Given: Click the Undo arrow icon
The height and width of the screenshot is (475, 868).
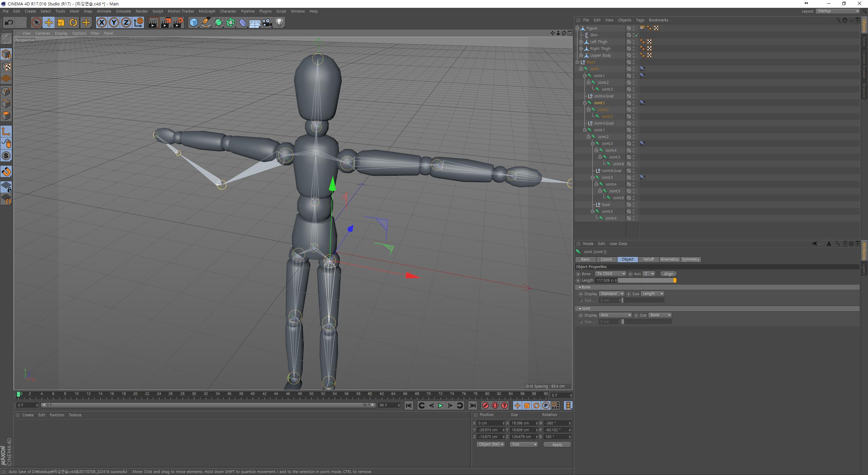Looking at the screenshot, I should click(x=9, y=23).
